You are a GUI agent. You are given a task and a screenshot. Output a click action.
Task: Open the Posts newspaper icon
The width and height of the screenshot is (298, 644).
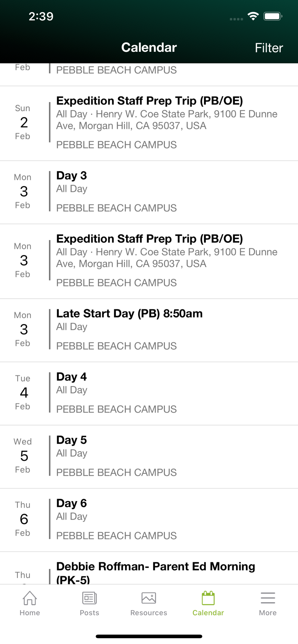pyautogui.click(x=89, y=598)
